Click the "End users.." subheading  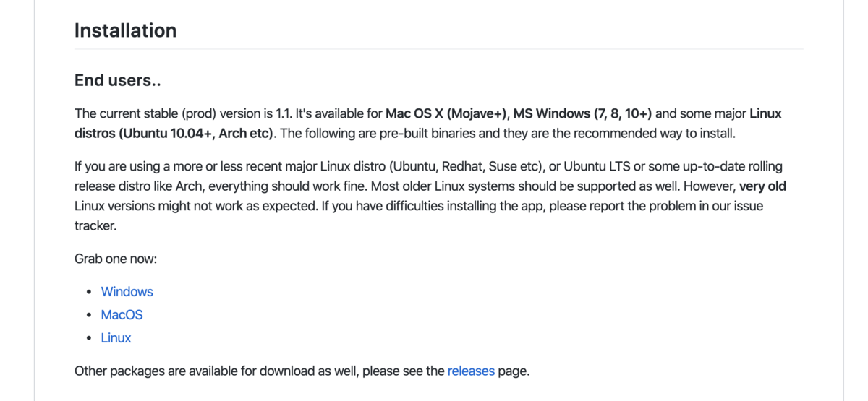pos(118,80)
